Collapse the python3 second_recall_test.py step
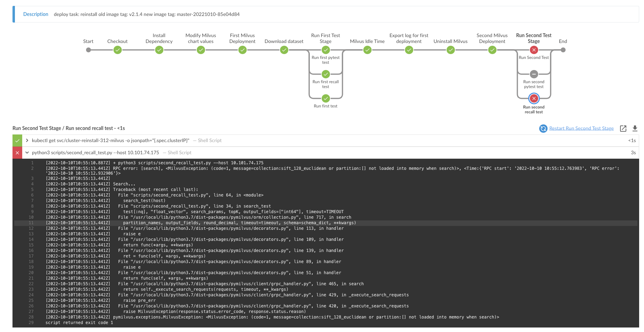Screen dimensions: 644x332 click(27, 152)
